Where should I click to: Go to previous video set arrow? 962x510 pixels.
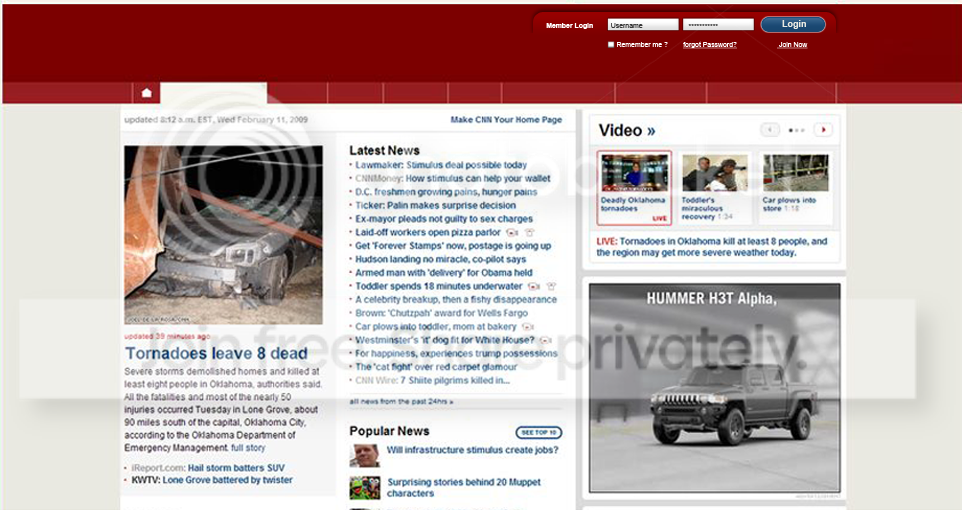(770, 129)
